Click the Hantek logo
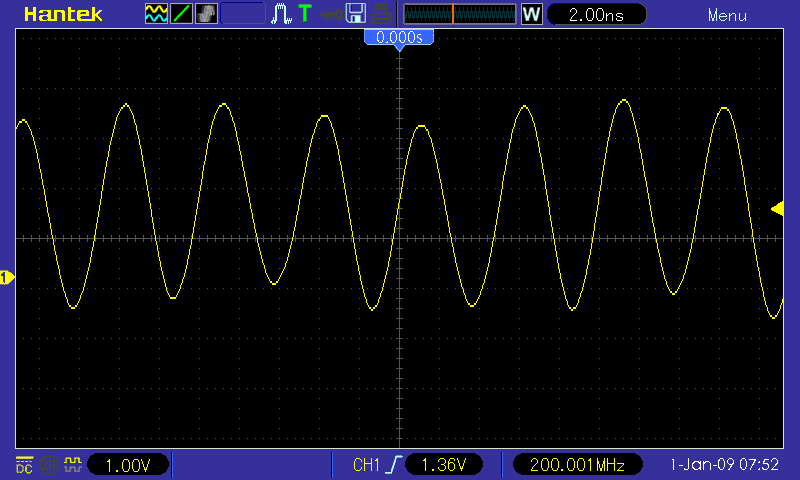 click(x=63, y=14)
